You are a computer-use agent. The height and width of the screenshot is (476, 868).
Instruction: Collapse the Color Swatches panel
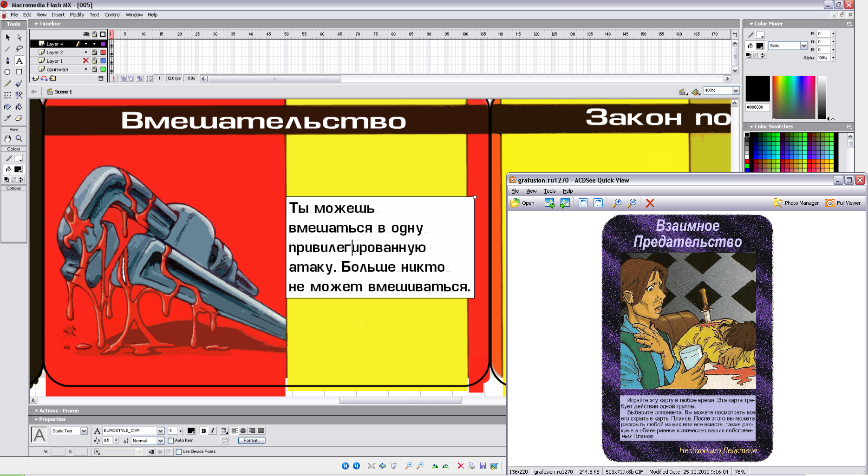(x=751, y=126)
